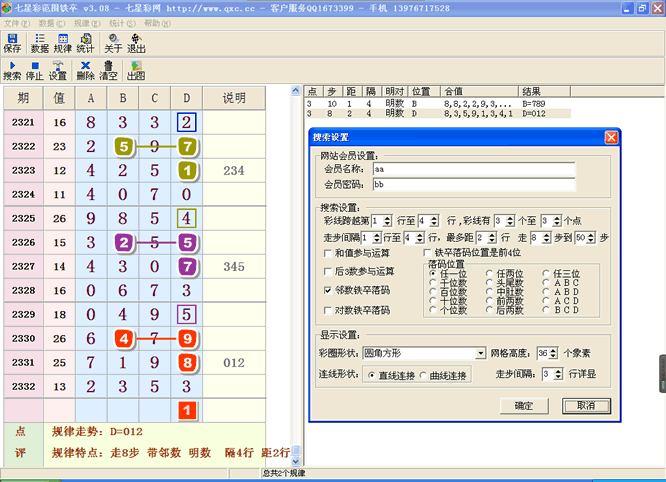
Task: Click boxed number 2 in row 2321
Action: click(186, 122)
